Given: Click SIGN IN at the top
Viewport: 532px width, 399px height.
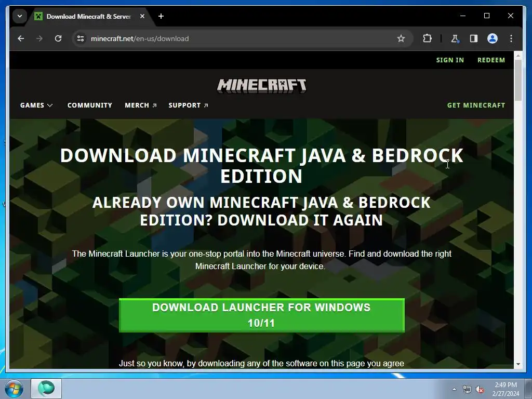Looking at the screenshot, I should (x=450, y=60).
